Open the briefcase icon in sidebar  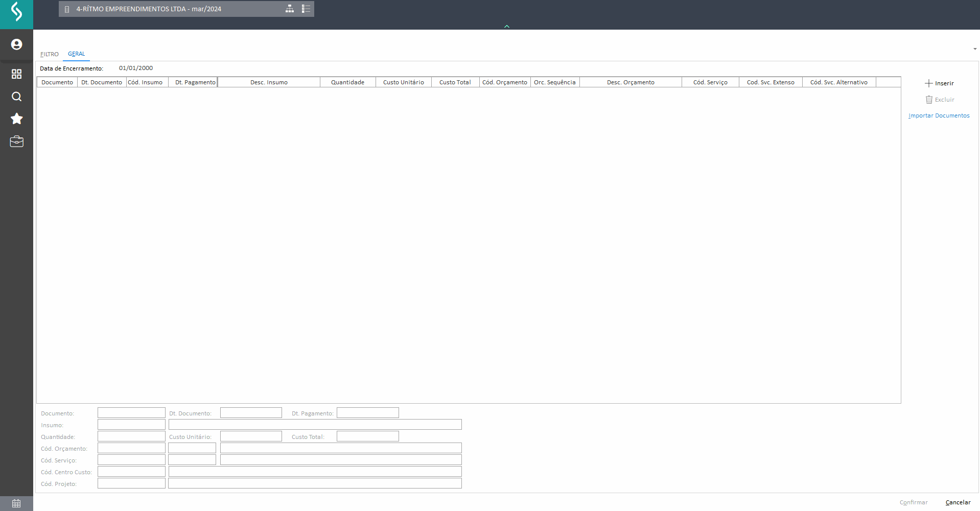16,142
